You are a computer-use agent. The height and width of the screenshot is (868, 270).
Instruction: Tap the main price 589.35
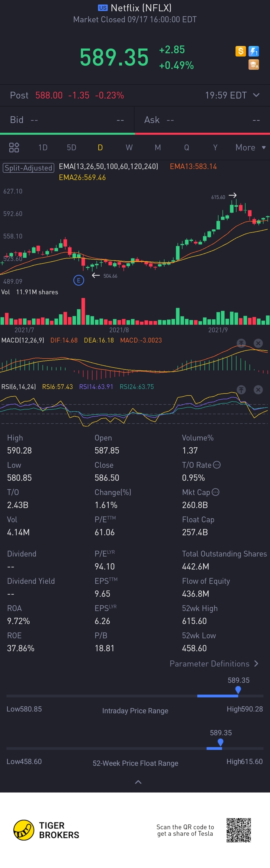click(x=114, y=57)
